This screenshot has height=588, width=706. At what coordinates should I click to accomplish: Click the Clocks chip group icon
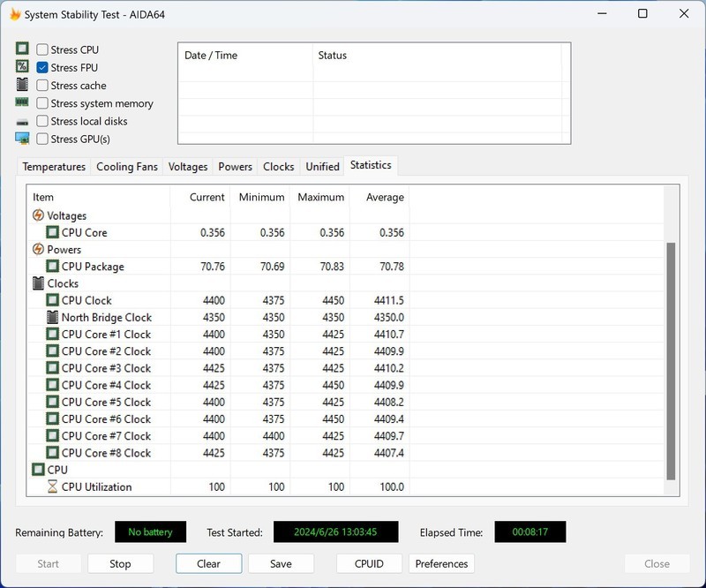coord(38,283)
